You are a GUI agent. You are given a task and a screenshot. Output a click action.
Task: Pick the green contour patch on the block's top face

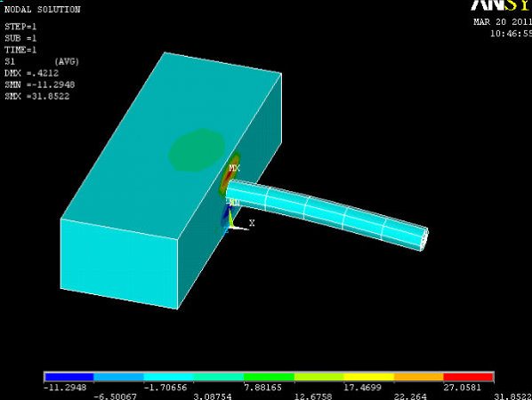tap(197, 150)
